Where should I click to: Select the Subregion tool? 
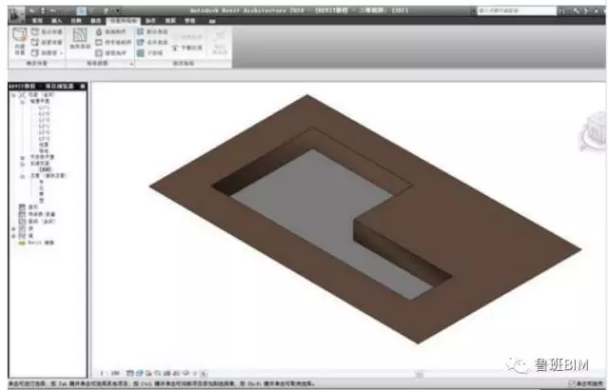click(x=150, y=52)
